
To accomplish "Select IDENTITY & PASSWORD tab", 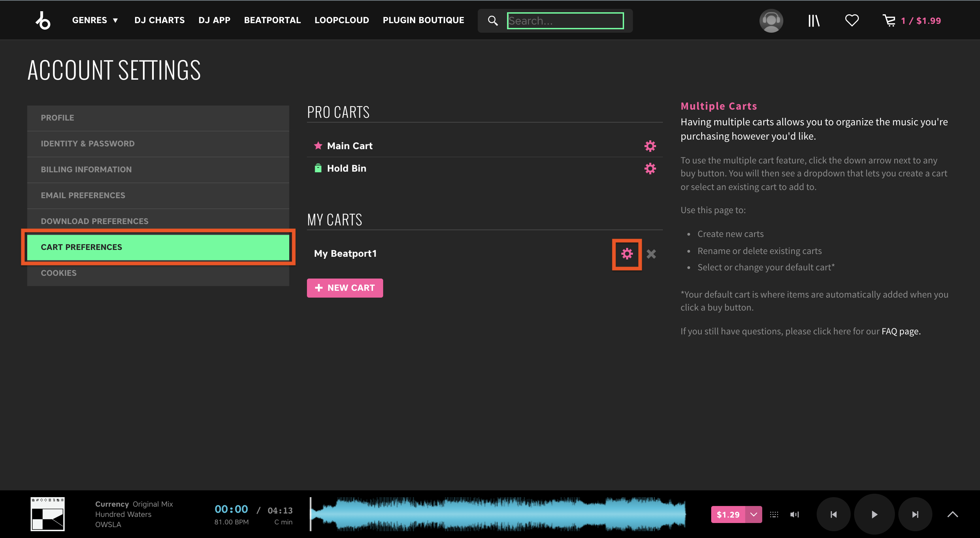I will pos(158,144).
